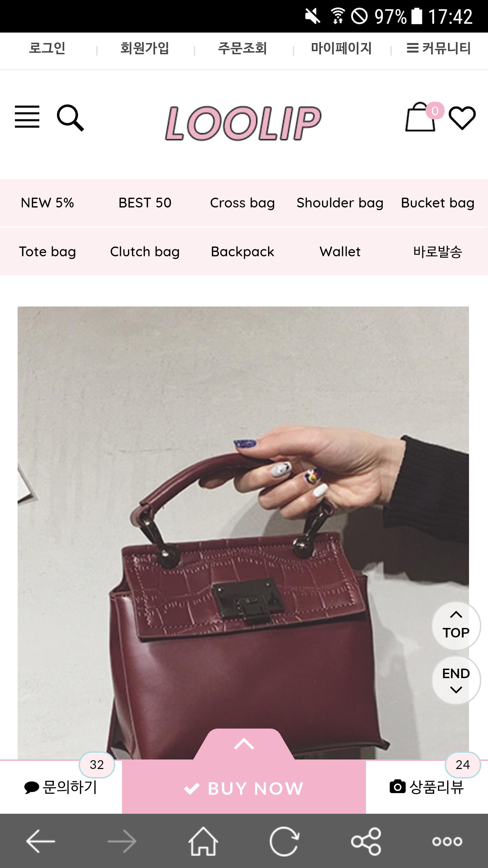Open 문의하기 inquiry button
Viewport: 488px width, 868px height.
click(61, 787)
